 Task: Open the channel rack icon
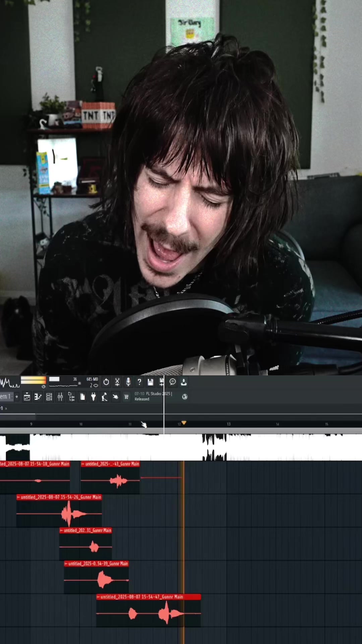tap(49, 397)
